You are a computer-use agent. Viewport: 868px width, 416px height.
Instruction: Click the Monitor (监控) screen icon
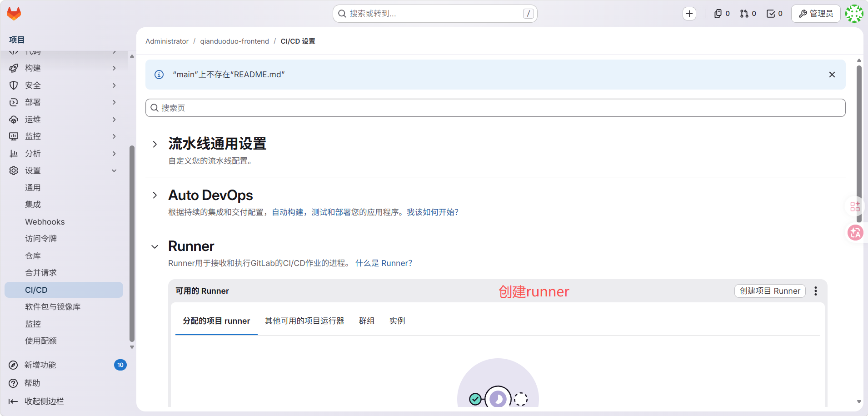click(x=14, y=136)
